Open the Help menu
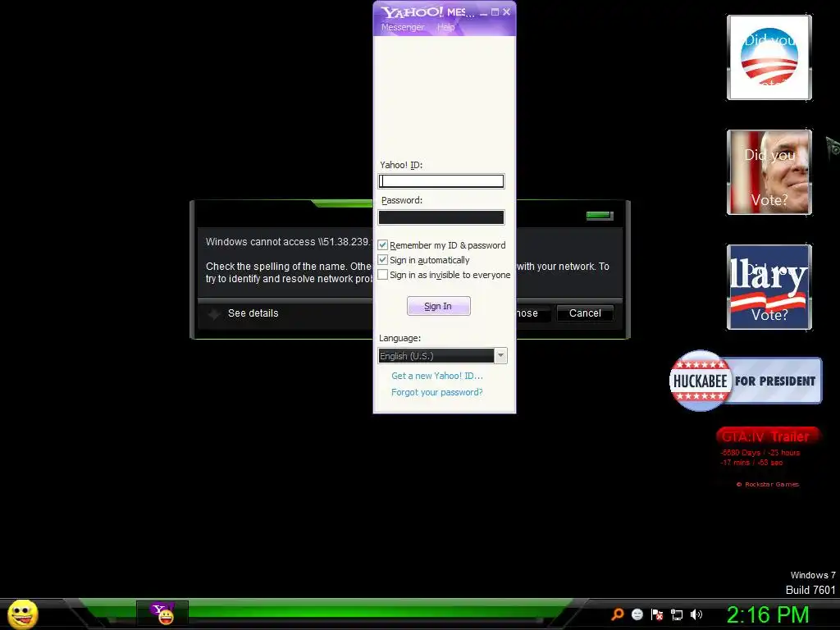The image size is (840, 630). 445,27
